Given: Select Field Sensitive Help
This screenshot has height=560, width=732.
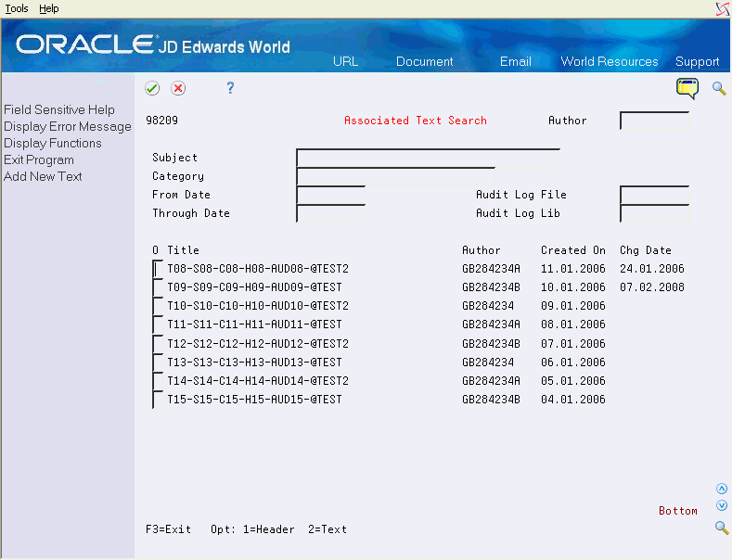Looking at the screenshot, I should click(59, 109).
